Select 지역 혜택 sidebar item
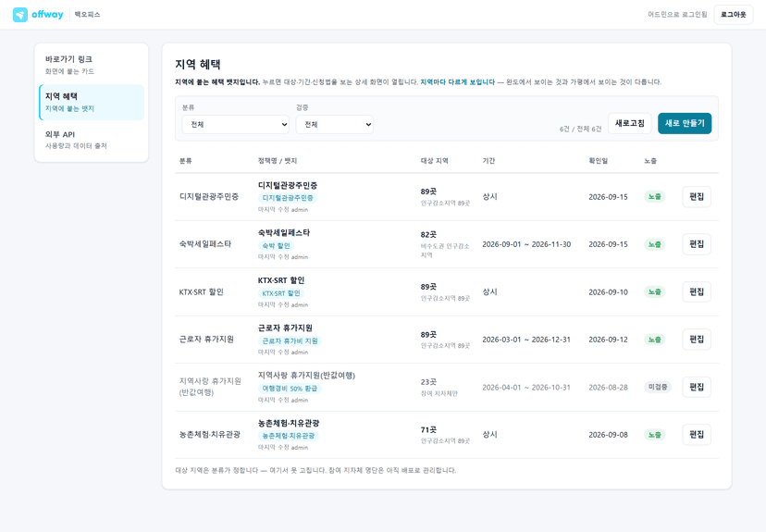766x532 pixels. point(92,102)
